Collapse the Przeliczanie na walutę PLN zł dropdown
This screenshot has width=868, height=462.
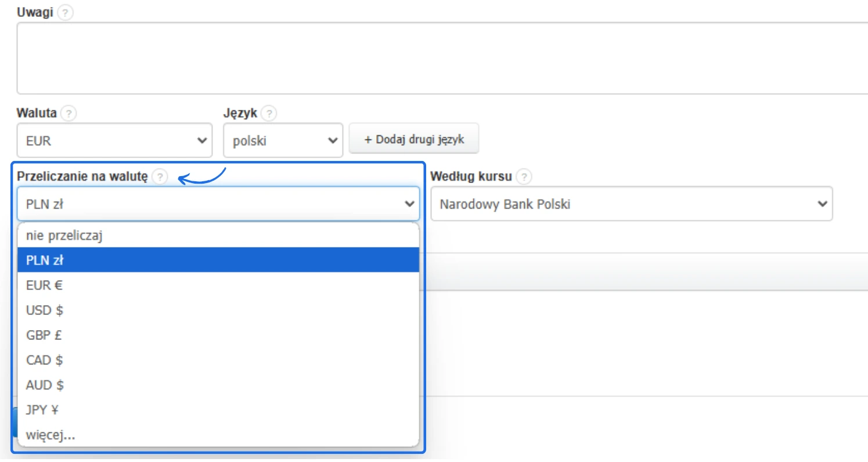click(218, 204)
